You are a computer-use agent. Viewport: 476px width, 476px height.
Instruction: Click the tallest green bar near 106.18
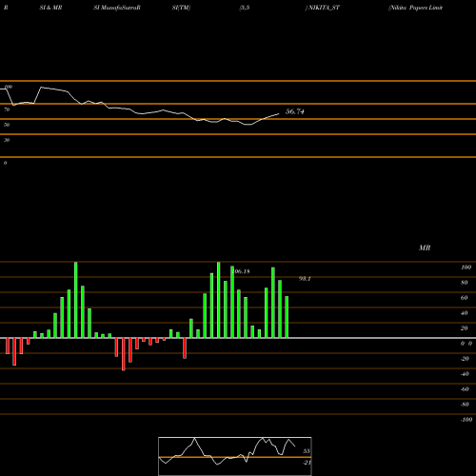pos(219,300)
